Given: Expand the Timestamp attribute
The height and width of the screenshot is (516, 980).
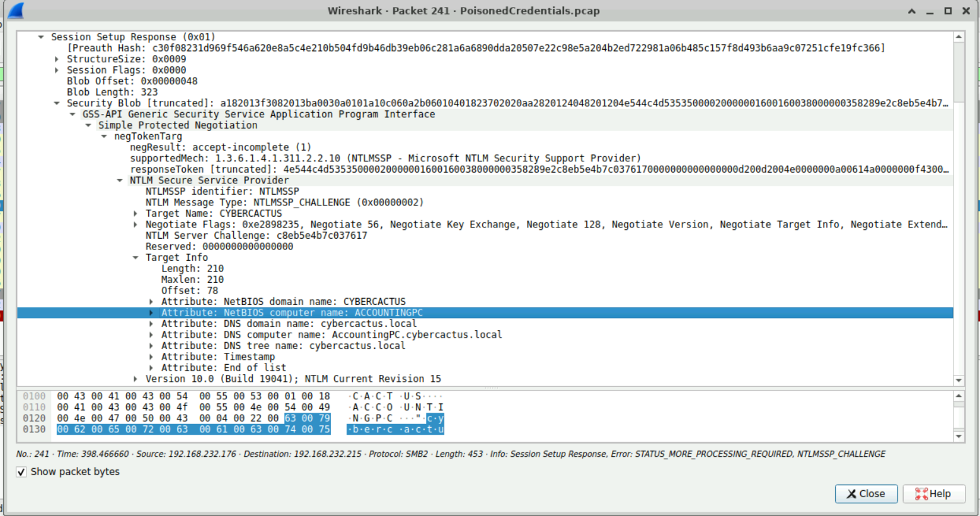Looking at the screenshot, I should click(151, 357).
